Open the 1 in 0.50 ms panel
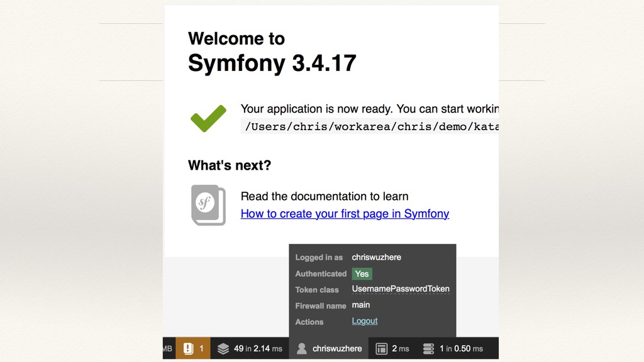 click(453, 348)
